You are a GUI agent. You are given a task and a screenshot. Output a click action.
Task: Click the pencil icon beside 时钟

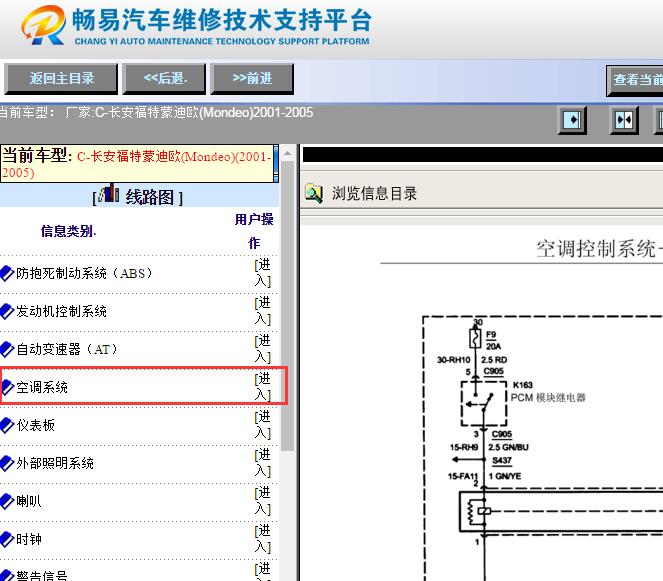point(7,540)
